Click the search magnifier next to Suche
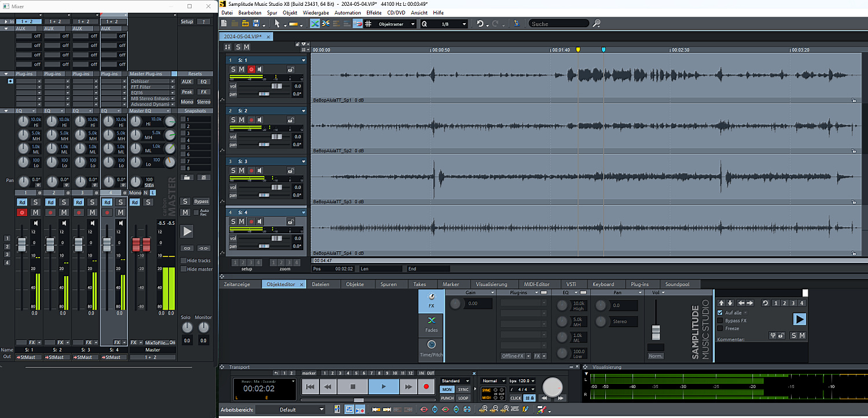 point(597,24)
